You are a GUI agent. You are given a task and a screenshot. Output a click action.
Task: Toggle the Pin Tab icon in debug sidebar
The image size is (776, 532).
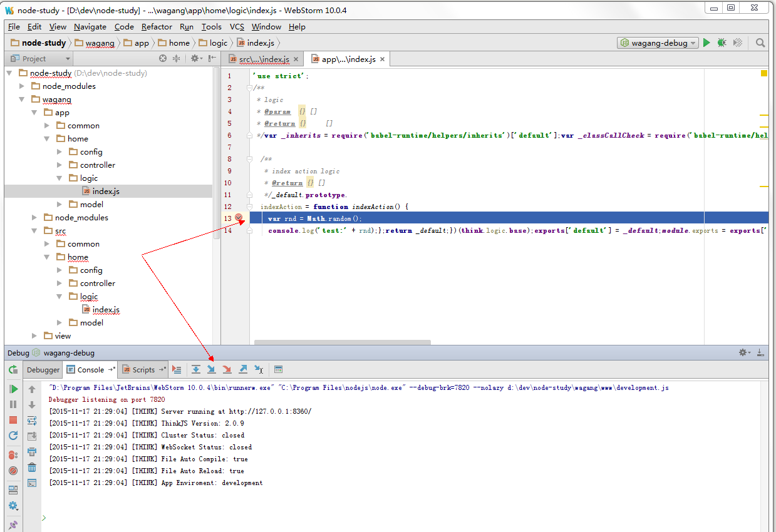[x=13, y=524]
